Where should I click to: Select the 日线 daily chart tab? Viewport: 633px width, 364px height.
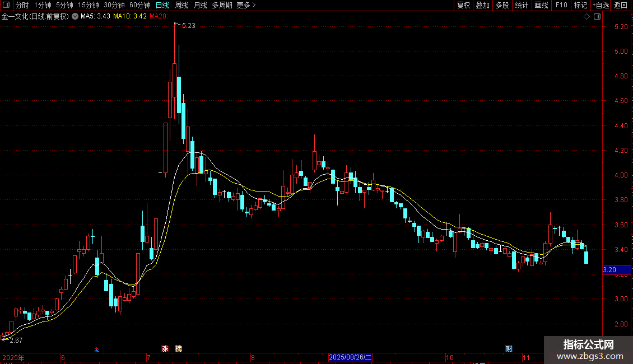pyautogui.click(x=162, y=5)
